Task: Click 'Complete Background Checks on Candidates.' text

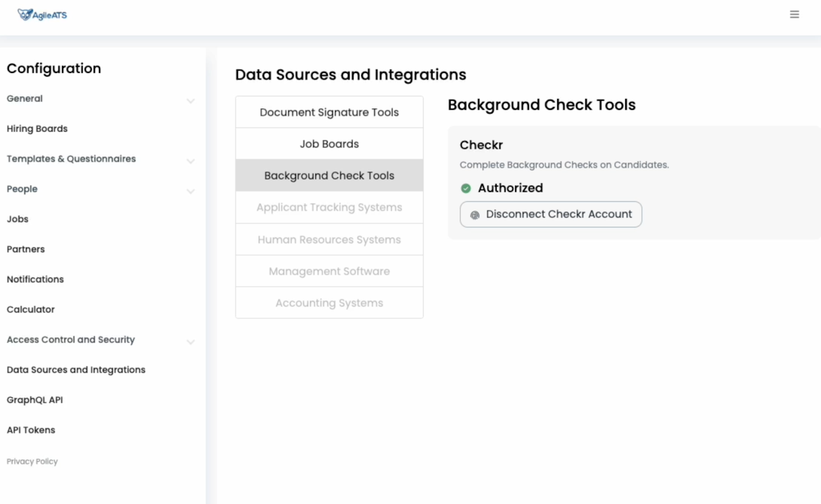Action: coord(564,165)
